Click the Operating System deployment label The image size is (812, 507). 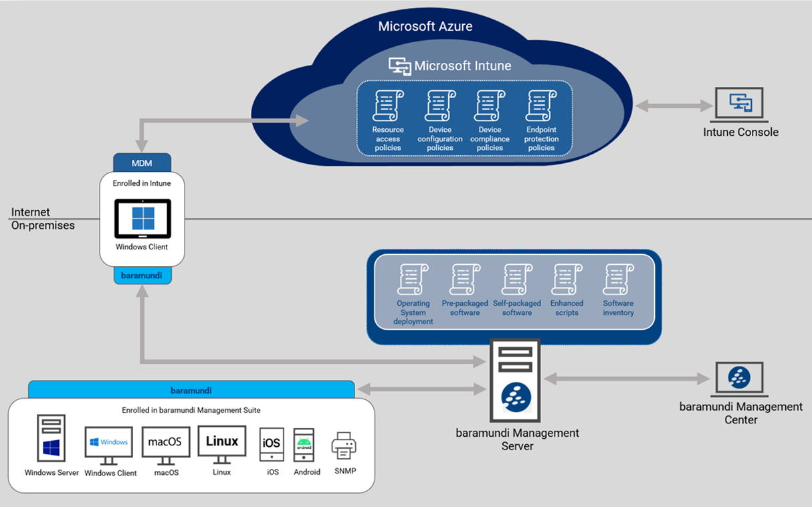(413, 312)
